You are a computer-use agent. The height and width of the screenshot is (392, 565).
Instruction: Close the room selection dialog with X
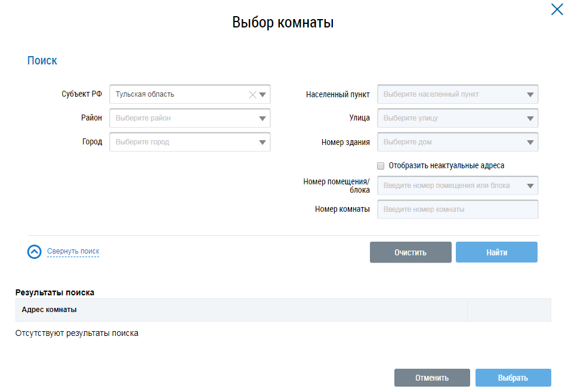(556, 9)
